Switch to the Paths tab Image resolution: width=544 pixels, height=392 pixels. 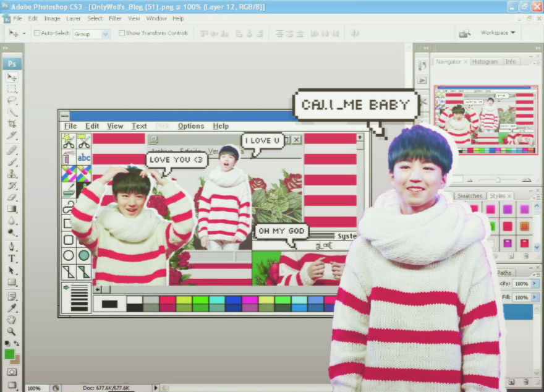(504, 273)
